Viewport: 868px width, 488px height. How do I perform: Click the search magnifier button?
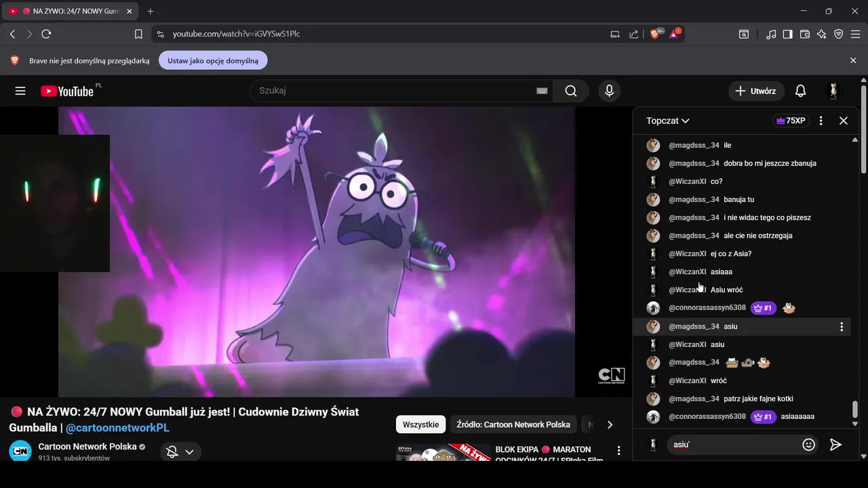(571, 91)
